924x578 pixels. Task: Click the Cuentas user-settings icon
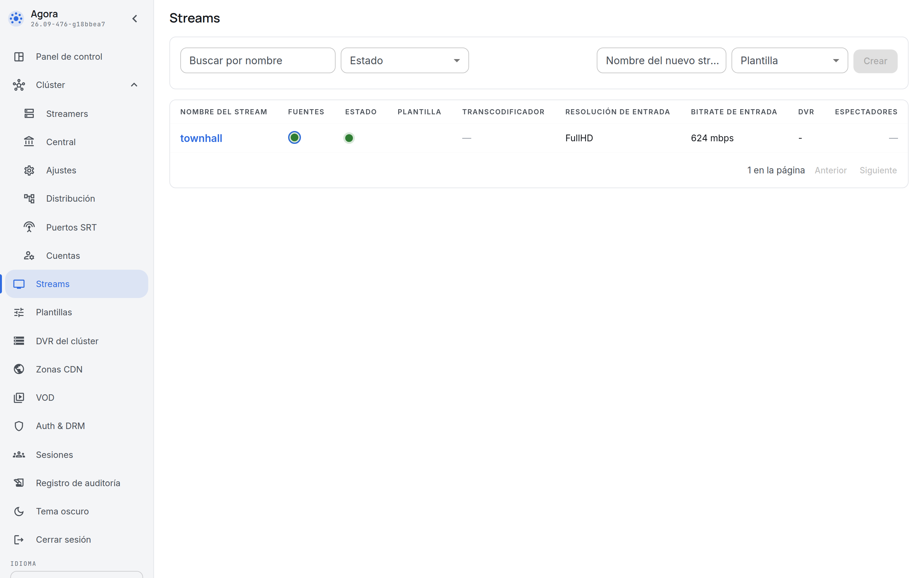pyautogui.click(x=29, y=255)
